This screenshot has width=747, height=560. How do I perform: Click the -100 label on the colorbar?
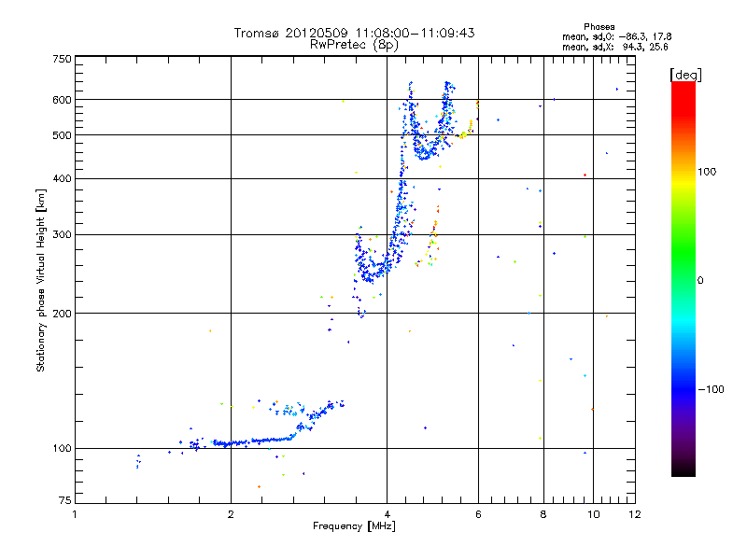(712, 389)
